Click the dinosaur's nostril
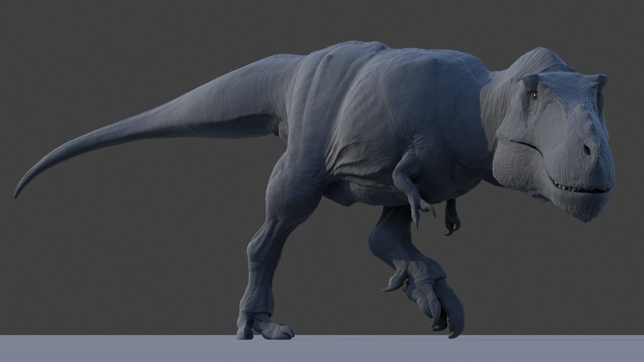This screenshot has width=644, height=362. point(587,150)
